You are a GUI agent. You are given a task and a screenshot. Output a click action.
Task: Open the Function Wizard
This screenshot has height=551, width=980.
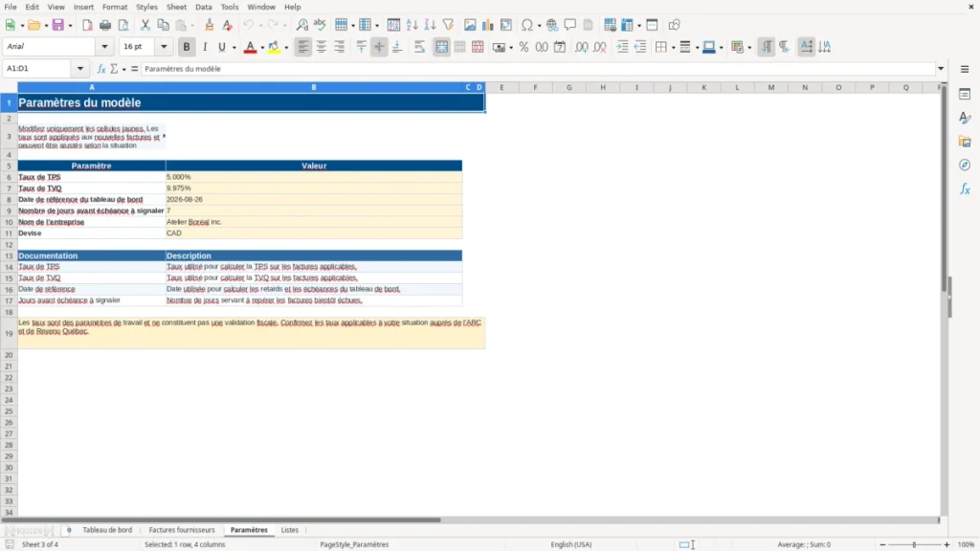point(101,69)
